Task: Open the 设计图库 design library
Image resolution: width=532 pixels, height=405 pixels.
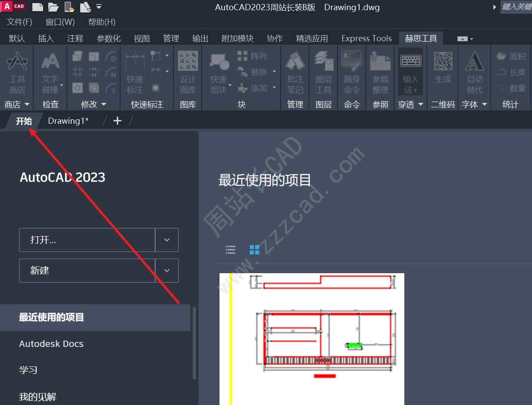Action: pos(188,73)
